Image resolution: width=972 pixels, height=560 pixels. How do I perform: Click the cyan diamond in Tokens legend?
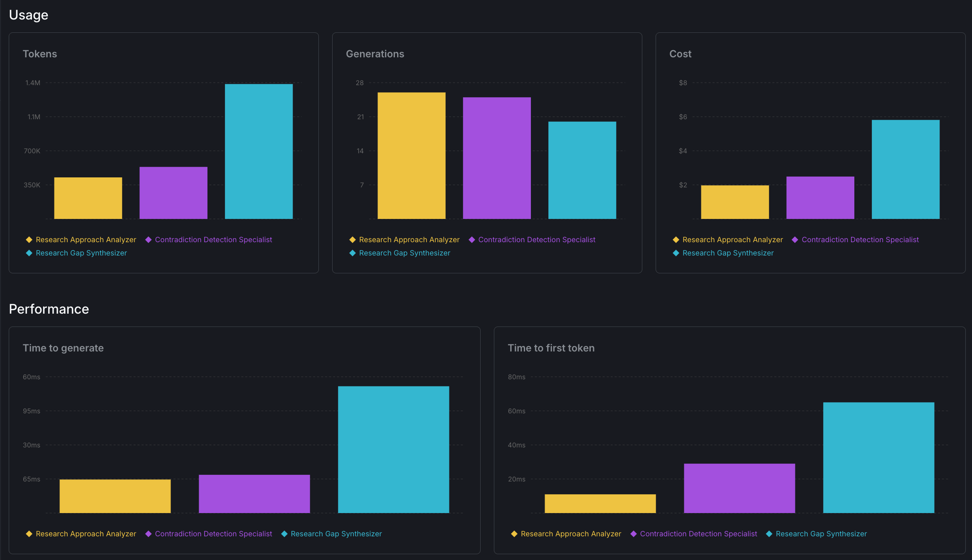(x=29, y=253)
